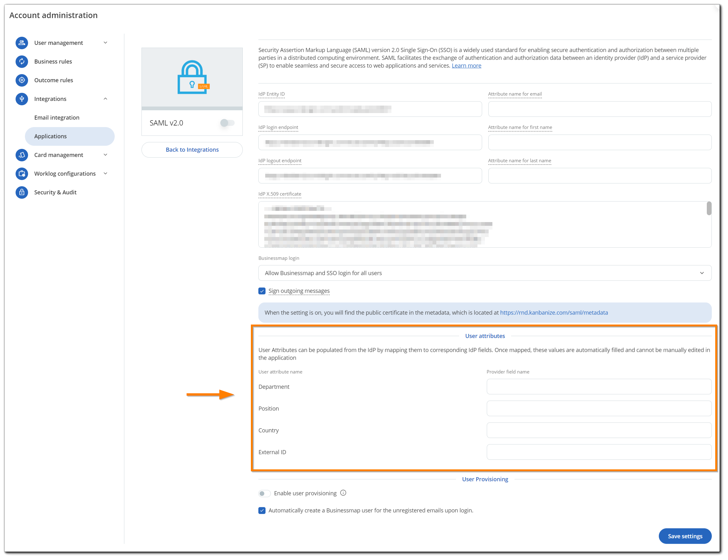728x560 pixels.
Task: Uncheck automatically create Businessmap user checkbox
Action: coord(262,510)
